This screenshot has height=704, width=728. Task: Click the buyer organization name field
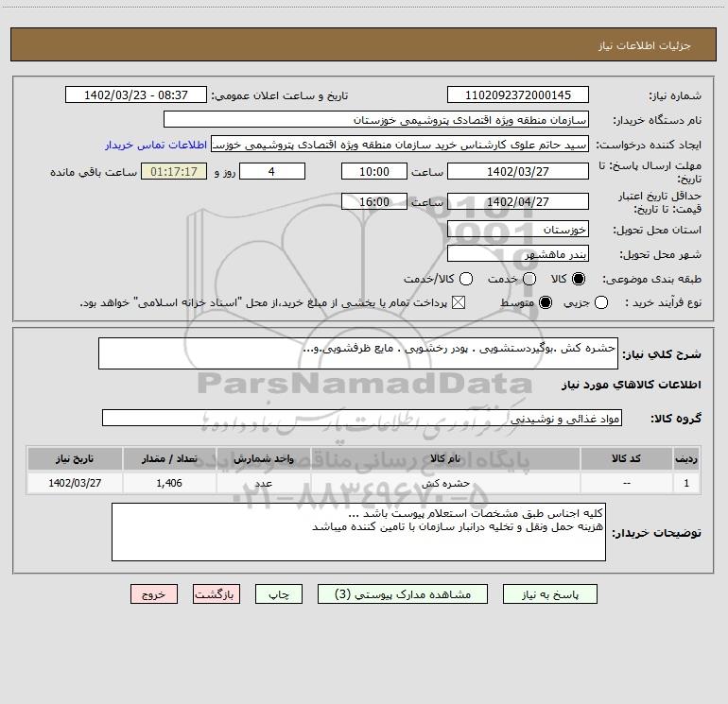[x=376, y=120]
